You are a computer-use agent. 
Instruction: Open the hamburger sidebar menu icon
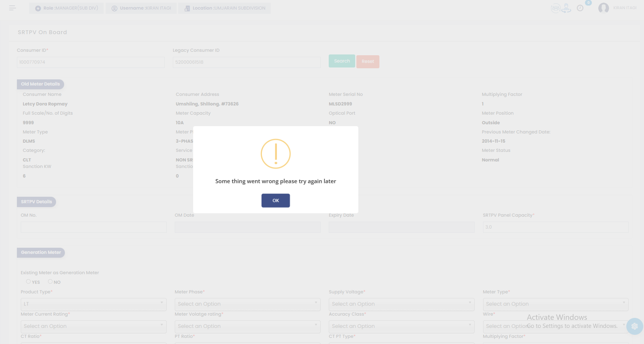tap(12, 8)
